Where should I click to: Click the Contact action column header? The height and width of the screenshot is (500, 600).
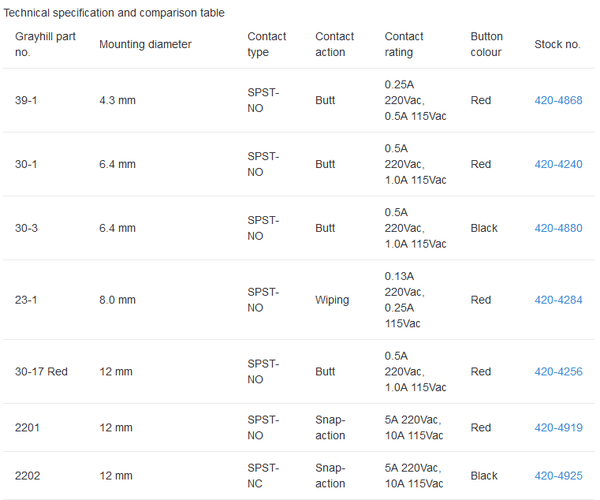(335, 44)
